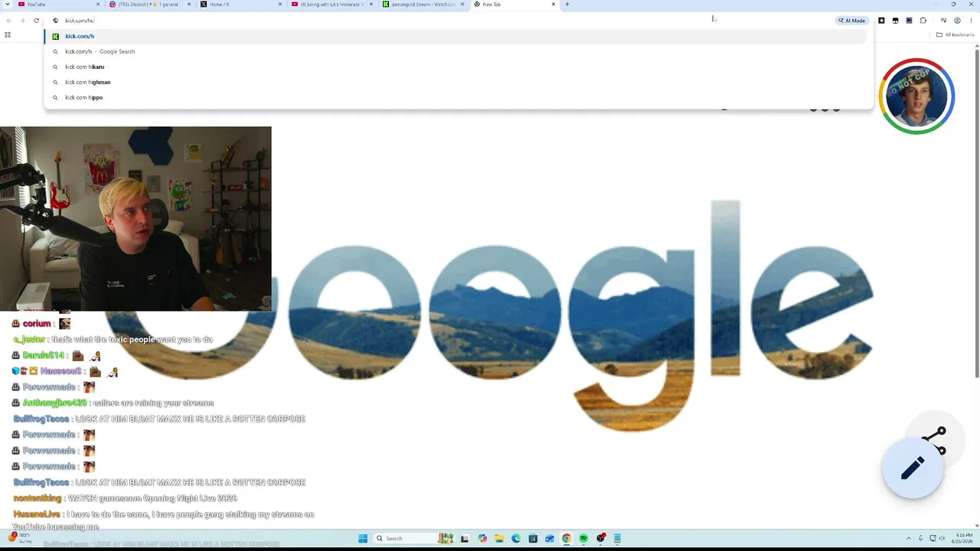Open the media controls icon in toolbar
This screenshot has width=980, height=551.
coord(943,21)
